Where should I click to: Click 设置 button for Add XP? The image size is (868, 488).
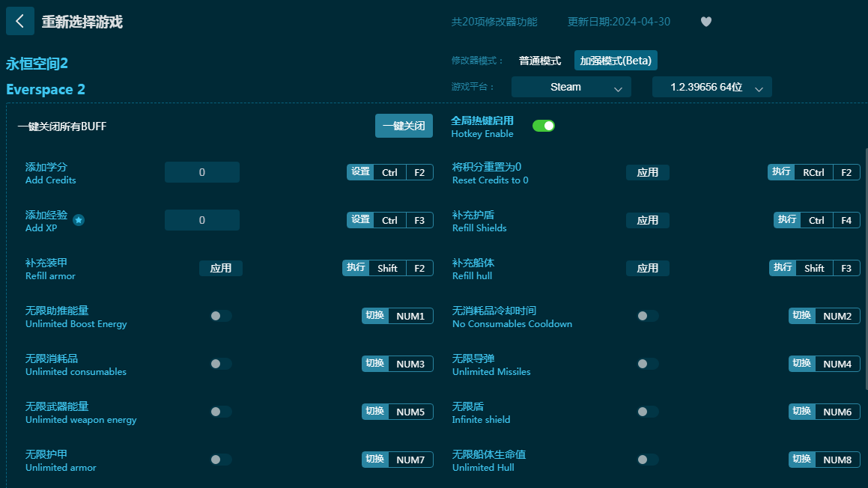point(360,220)
